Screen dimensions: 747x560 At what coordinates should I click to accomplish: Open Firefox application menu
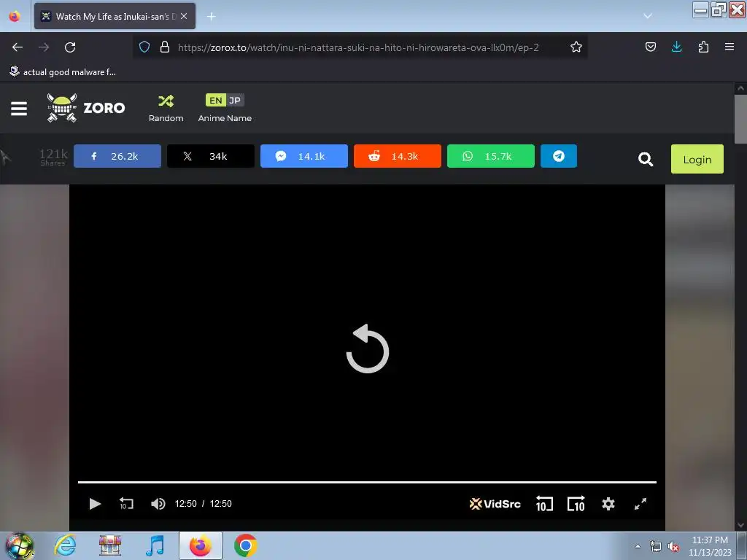[x=729, y=47]
